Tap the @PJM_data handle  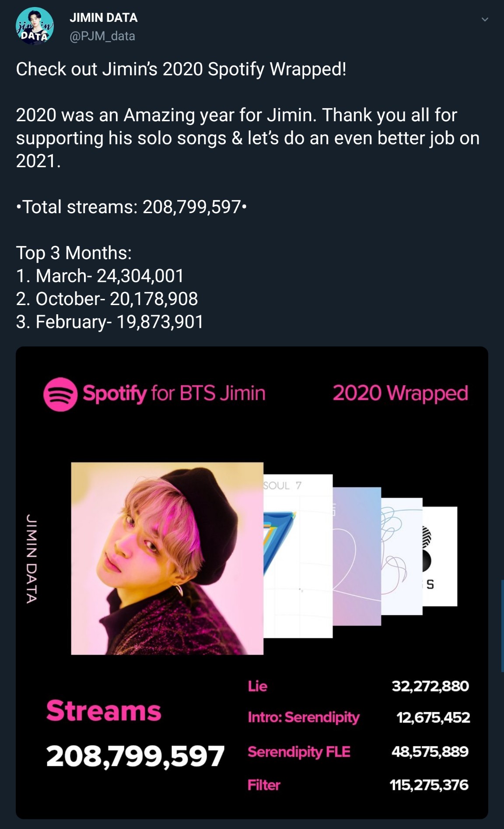(x=102, y=36)
